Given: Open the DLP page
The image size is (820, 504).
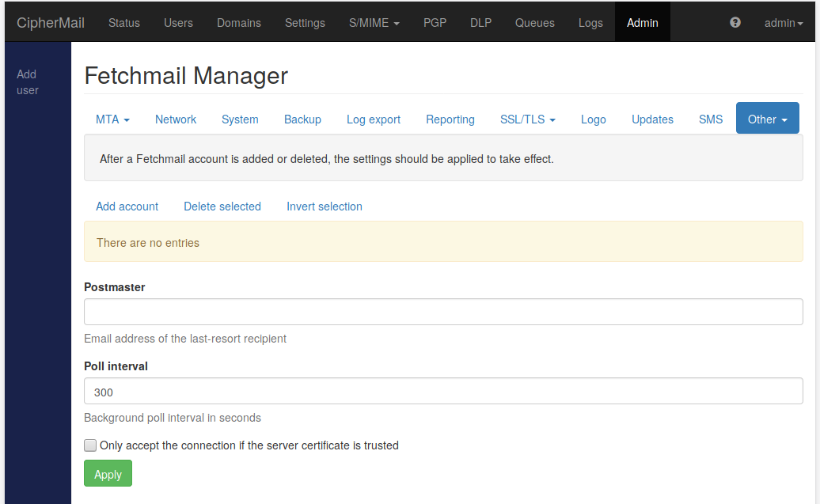Looking at the screenshot, I should click(x=480, y=22).
